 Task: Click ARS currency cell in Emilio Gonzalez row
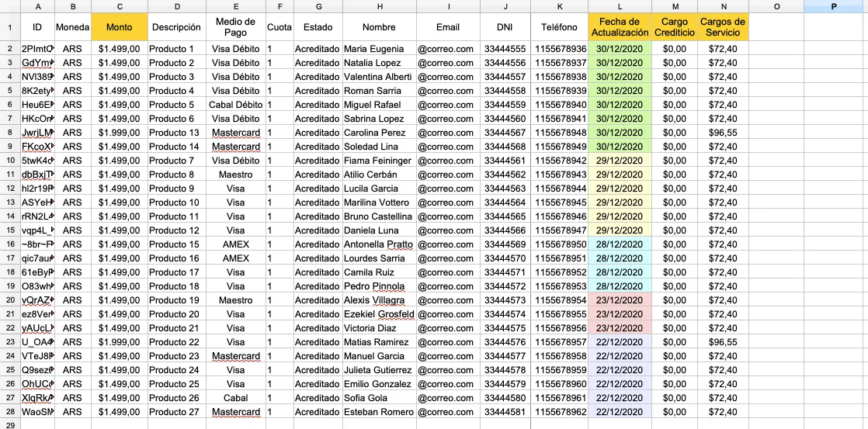coord(72,384)
